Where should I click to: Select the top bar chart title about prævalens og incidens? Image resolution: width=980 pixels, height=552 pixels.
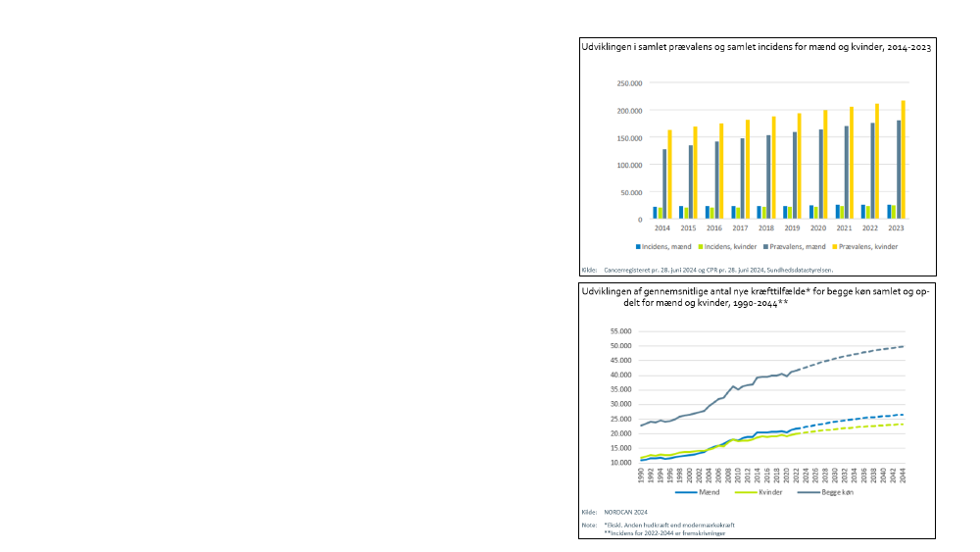pyautogui.click(x=757, y=47)
